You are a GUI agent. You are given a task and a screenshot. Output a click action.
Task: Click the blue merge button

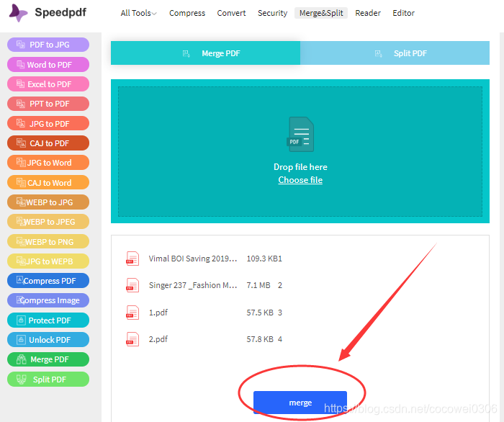[300, 403]
